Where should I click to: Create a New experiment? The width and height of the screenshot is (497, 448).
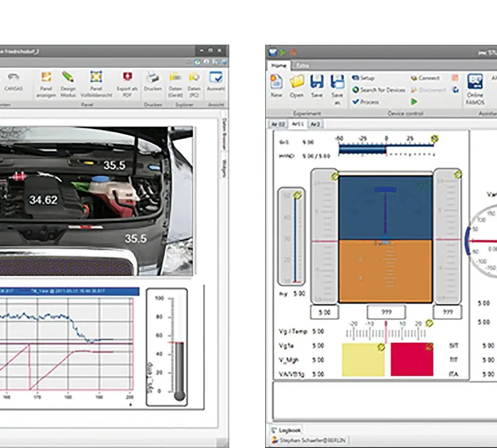pos(276,82)
